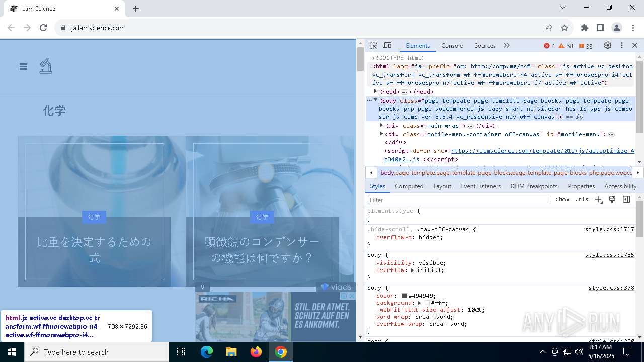Click the address bar URL
The image size is (644, 362).
tap(98, 28)
